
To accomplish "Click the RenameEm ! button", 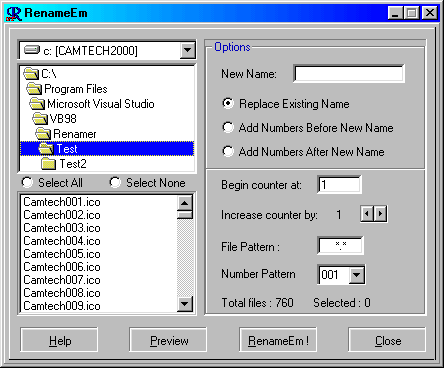I will click(x=278, y=340).
